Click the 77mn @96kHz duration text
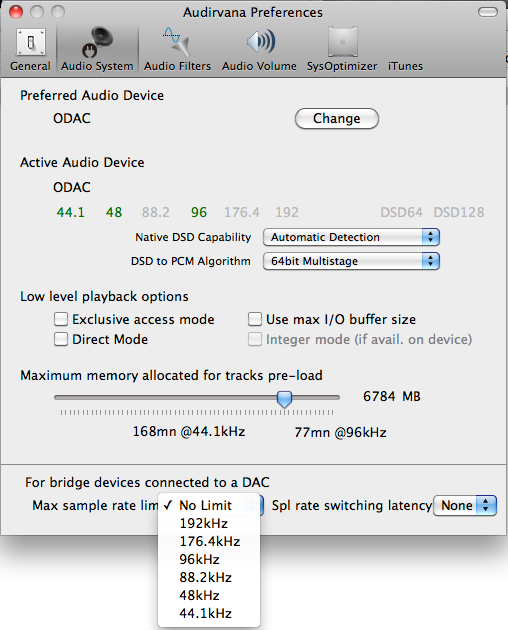Image resolution: width=508 pixels, height=630 pixels. pyautogui.click(x=340, y=432)
